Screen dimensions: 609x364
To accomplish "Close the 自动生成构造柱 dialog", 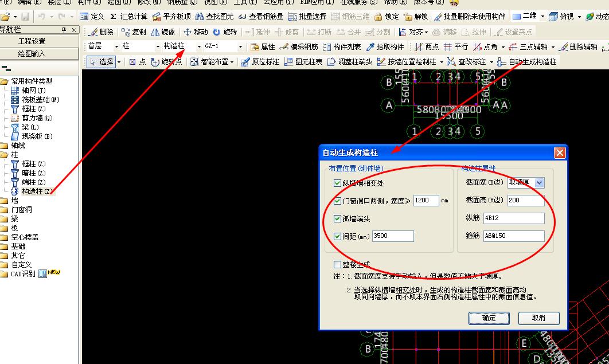I will (560, 152).
